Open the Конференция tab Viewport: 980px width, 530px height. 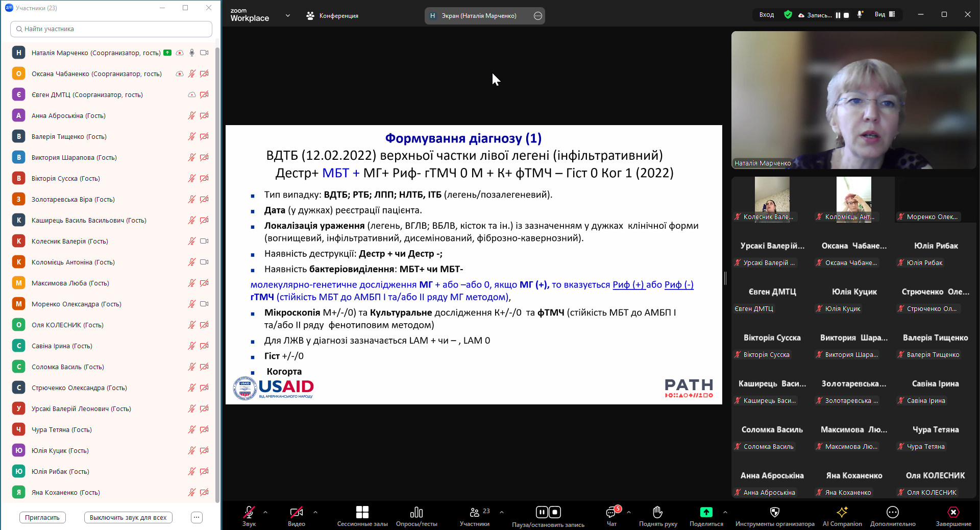click(x=332, y=16)
